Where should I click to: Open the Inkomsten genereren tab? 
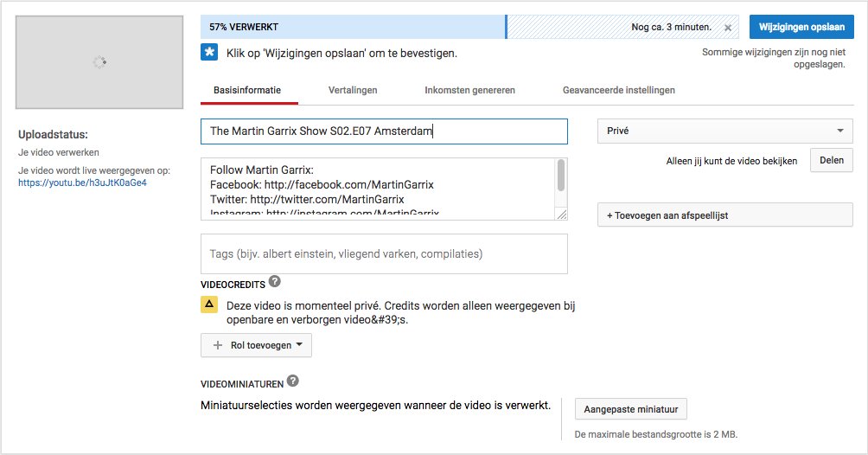pos(470,90)
